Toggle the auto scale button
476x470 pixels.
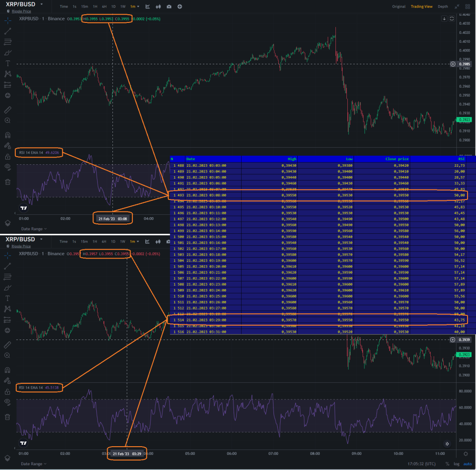[467, 464]
